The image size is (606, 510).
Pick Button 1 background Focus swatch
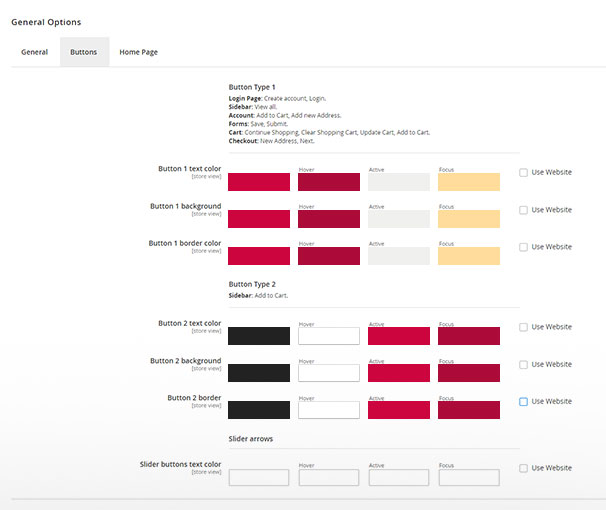(x=469, y=219)
